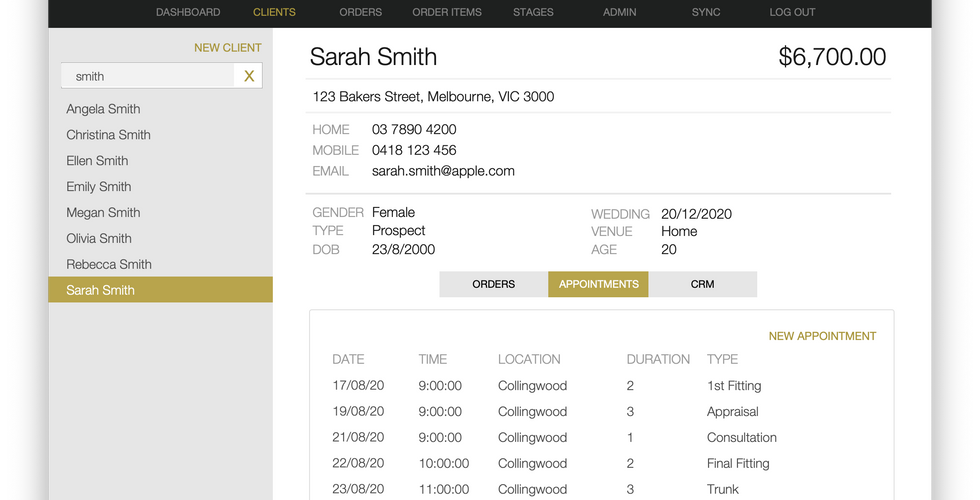Click the email sarah.smith@apple.com
The width and height of the screenshot is (980, 500).
click(443, 171)
